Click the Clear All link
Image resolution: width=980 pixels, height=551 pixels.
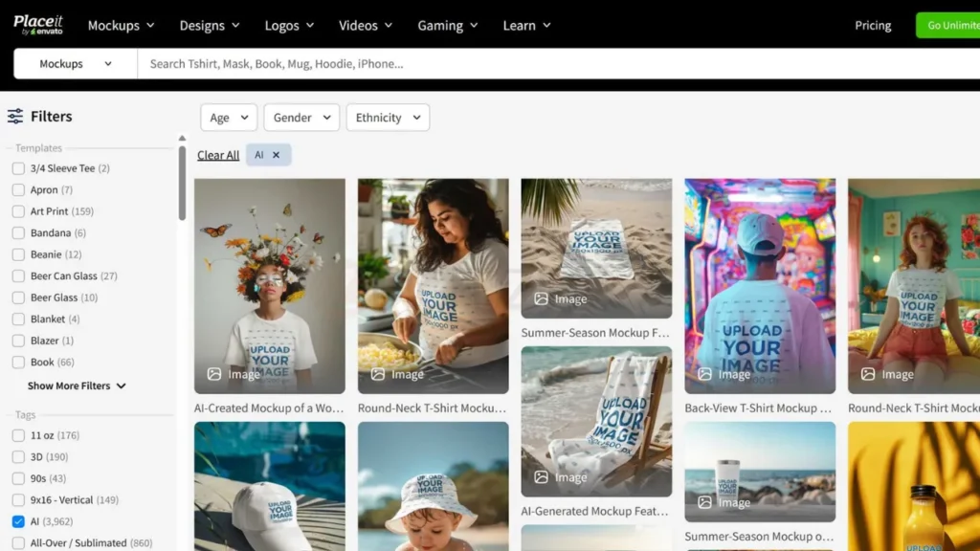click(218, 155)
